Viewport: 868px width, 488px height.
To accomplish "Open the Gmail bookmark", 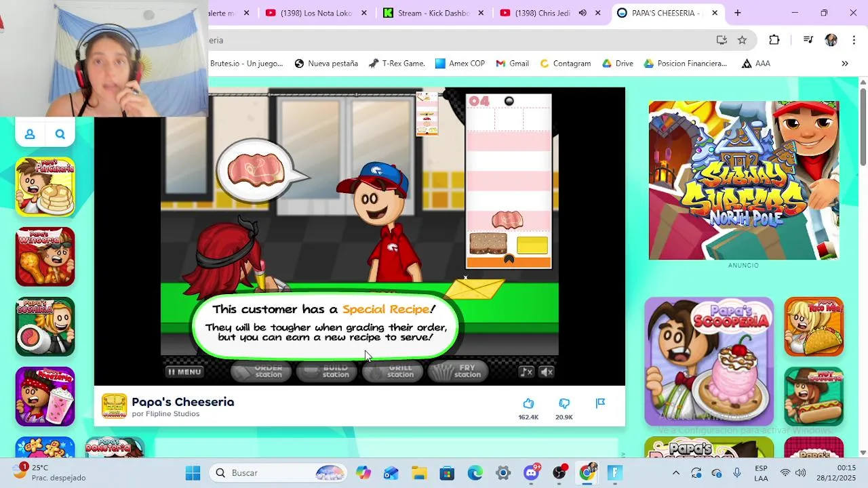I will point(513,64).
